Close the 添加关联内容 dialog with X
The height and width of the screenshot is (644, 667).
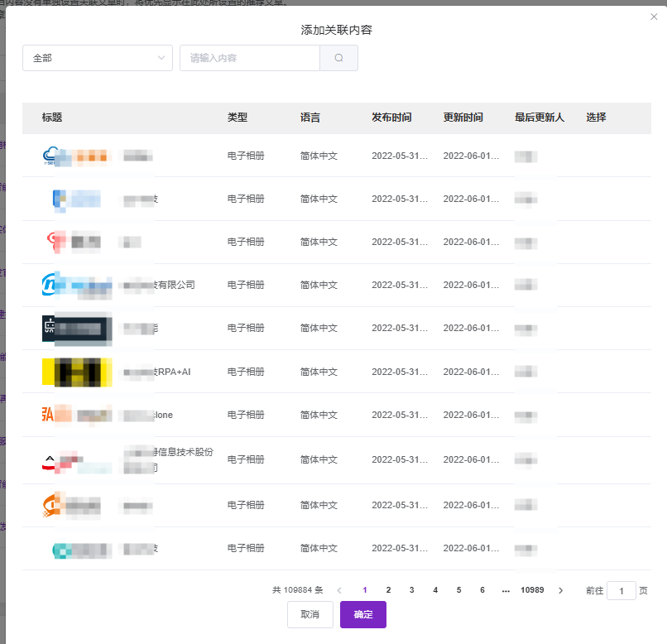pyautogui.click(x=654, y=17)
